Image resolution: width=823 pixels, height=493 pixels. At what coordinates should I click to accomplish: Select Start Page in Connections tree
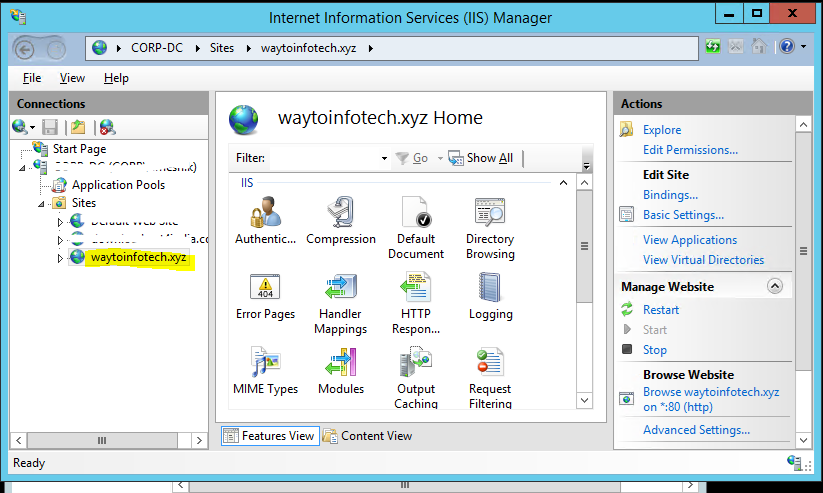[x=79, y=149]
